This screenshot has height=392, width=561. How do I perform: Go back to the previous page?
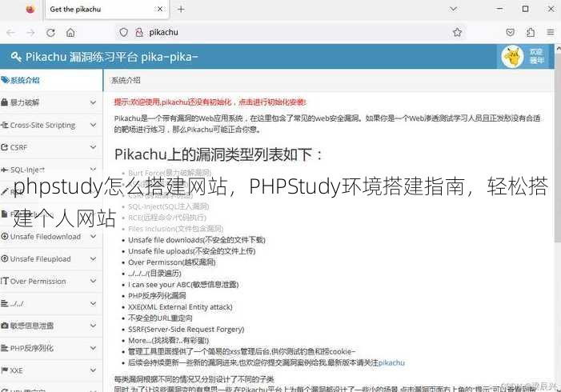[10, 33]
